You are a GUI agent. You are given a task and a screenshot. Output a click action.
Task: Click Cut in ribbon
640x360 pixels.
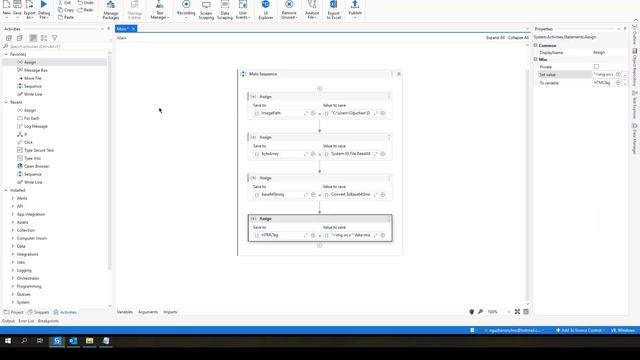64,2
